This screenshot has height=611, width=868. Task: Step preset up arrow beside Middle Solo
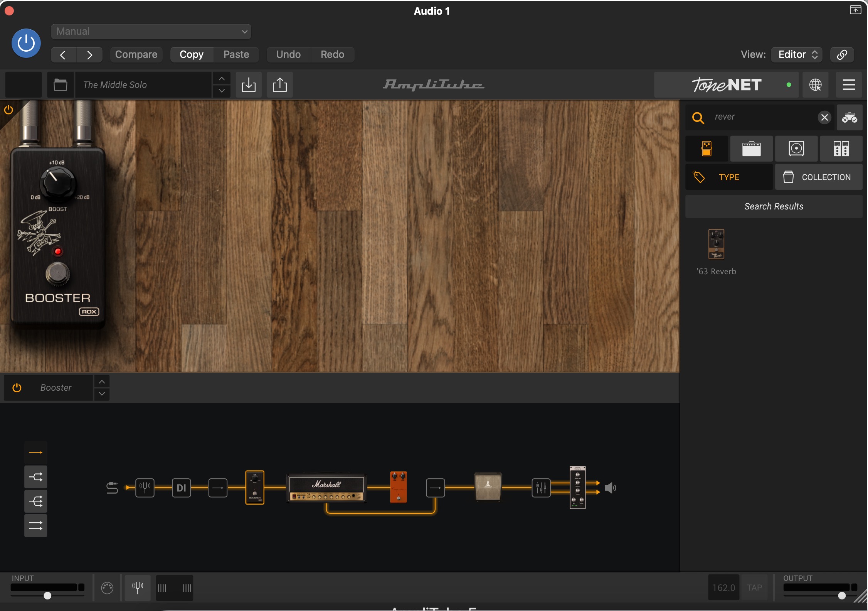(222, 78)
